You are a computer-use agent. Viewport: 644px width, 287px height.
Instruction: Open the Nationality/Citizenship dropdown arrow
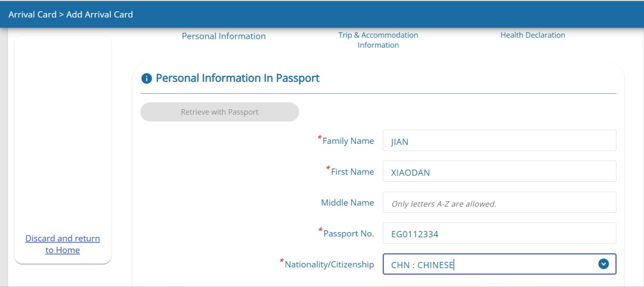click(603, 264)
